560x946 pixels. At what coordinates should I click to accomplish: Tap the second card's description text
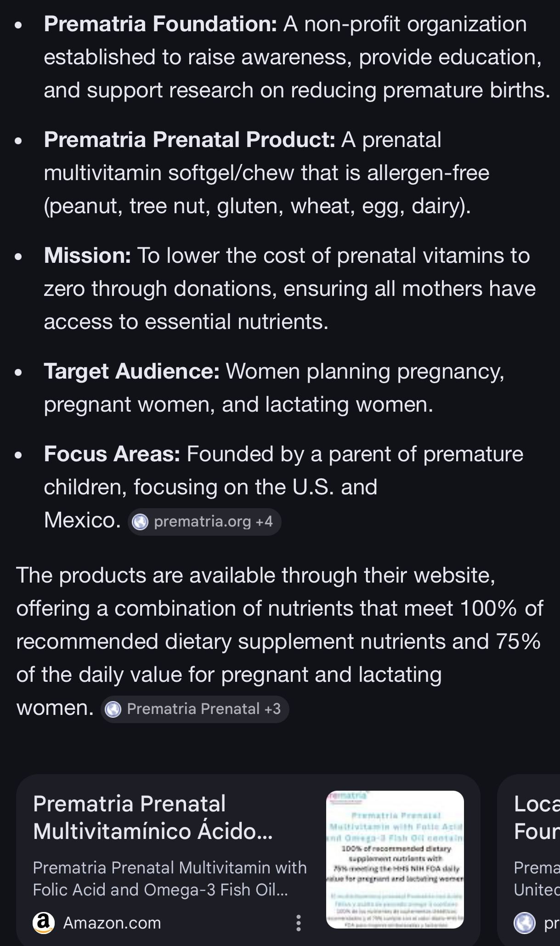tap(536, 878)
